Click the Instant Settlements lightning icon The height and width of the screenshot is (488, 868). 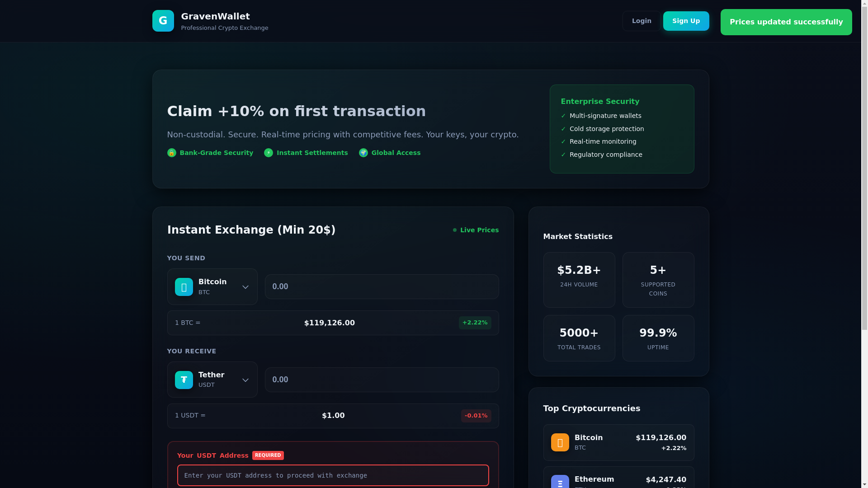point(269,153)
